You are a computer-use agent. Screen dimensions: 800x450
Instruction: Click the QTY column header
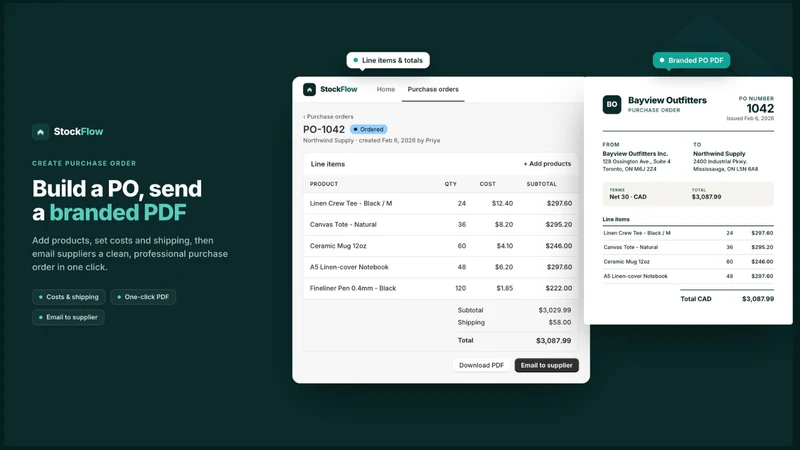451,184
